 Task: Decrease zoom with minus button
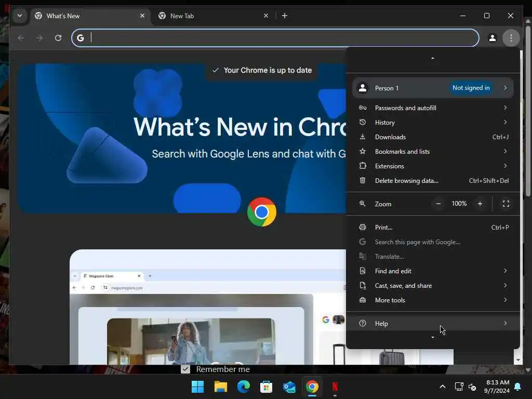coord(438,204)
